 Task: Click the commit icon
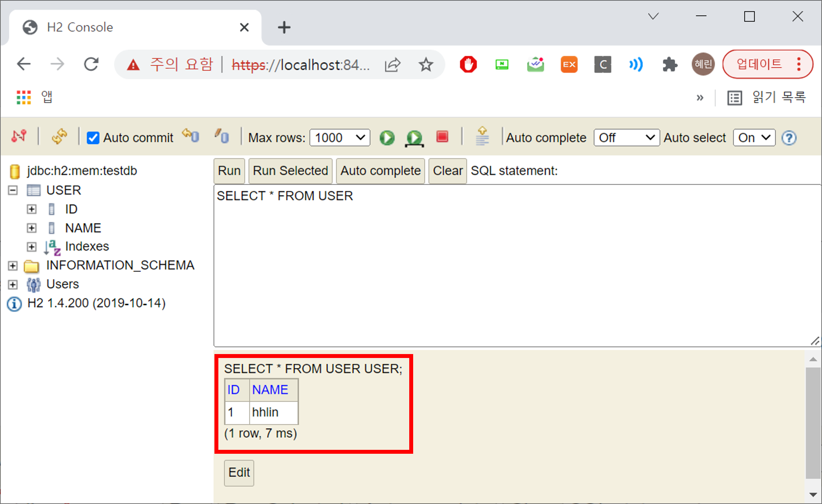222,136
